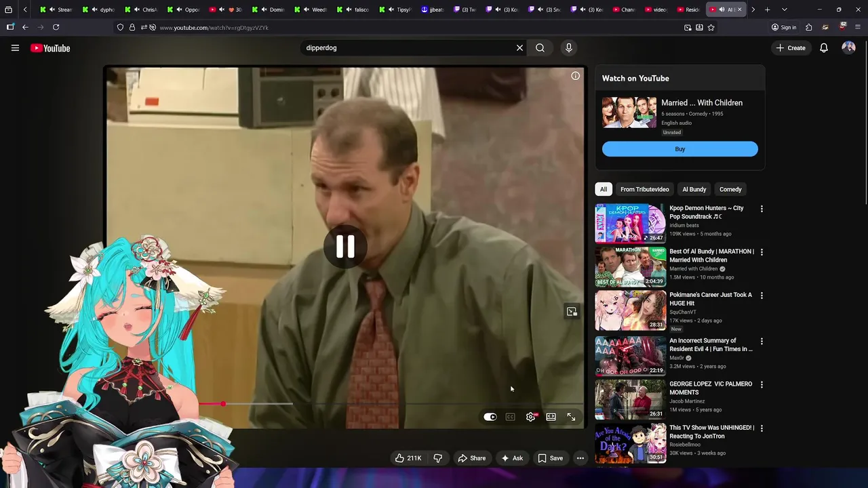868x488 pixels.
Task: Open the YouTube guide hamburger menu
Action: (15, 48)
